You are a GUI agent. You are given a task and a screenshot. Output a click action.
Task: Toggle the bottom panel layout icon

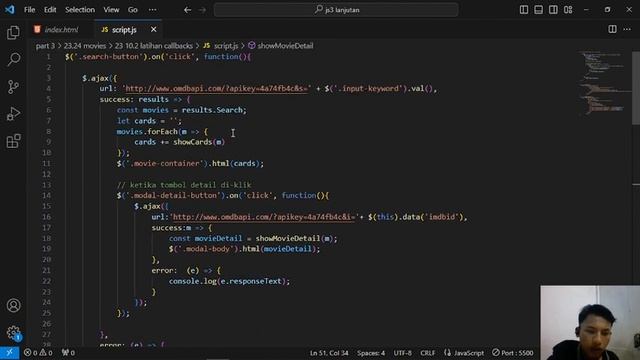pyautogui.click(x=538, y=9)
